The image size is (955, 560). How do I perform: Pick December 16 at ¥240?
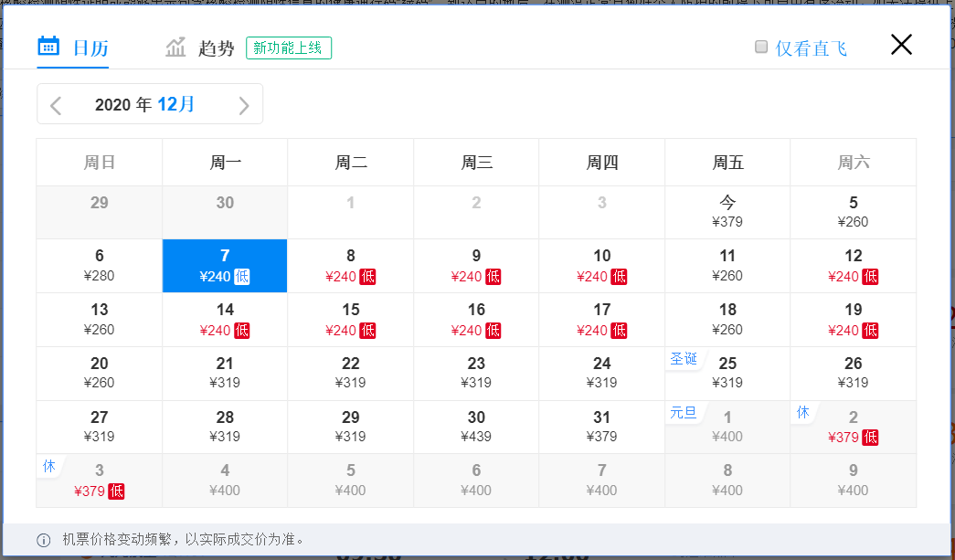[x=476, y=320]
